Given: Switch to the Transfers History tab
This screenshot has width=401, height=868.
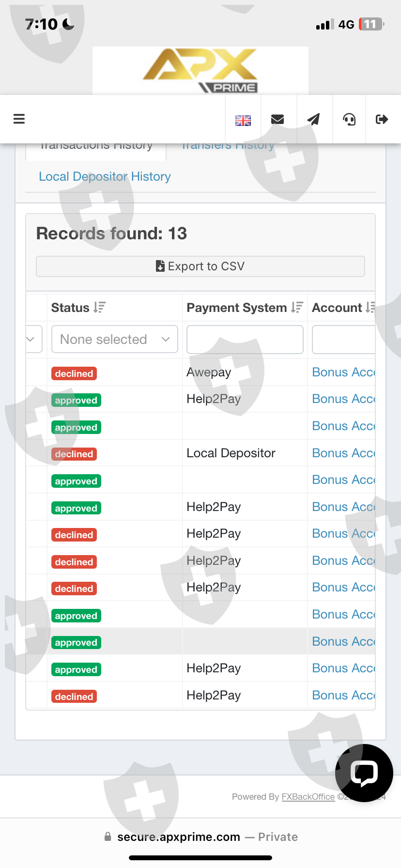Looking at the screenshot, I should pos(228,146).
